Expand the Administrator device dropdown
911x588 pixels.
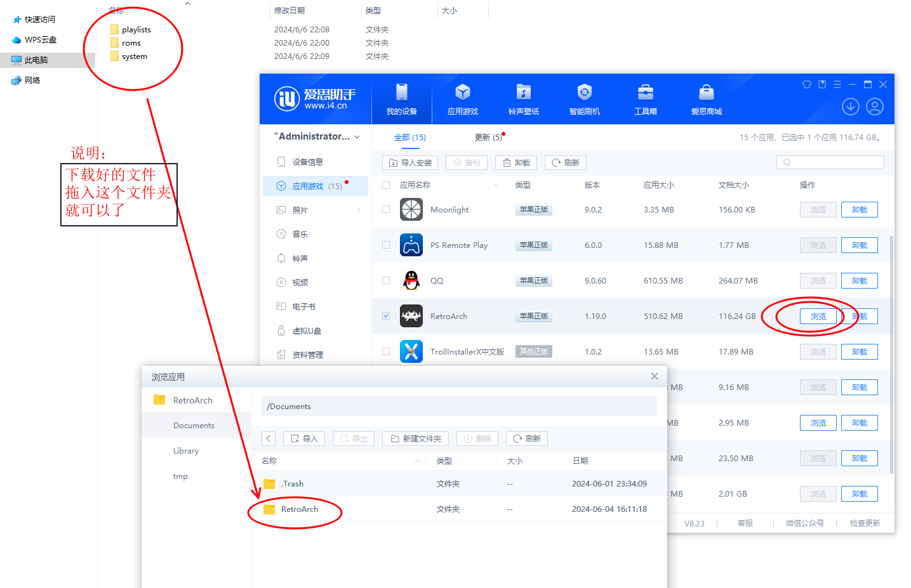click(357, 137)
